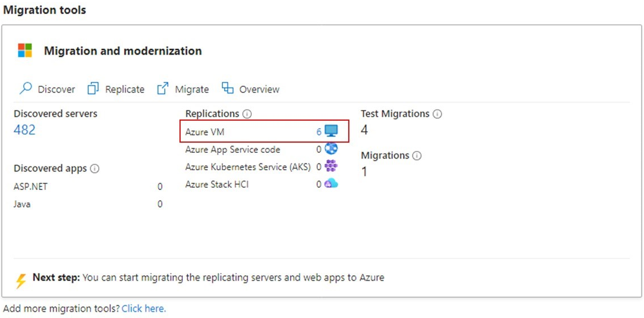Open the Azure VM replications count 6

(x=319, y=132)
